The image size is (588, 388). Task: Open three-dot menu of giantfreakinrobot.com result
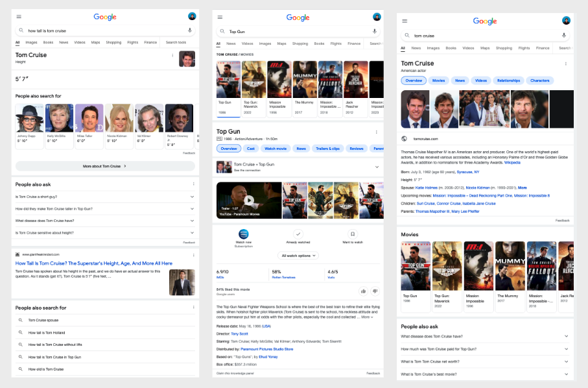coord(193,255)
